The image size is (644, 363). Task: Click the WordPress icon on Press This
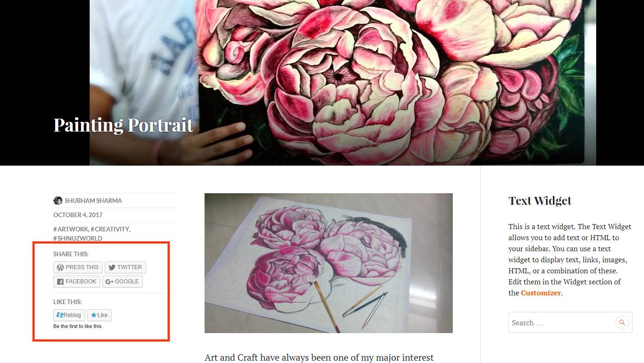pos(60,267)
